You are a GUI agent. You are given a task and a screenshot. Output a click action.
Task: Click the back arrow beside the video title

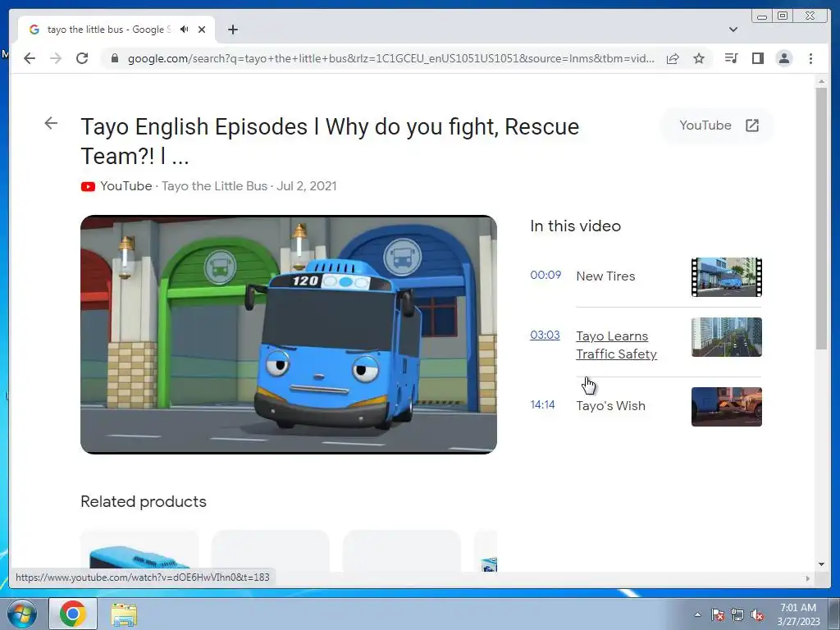coord(51,123)
